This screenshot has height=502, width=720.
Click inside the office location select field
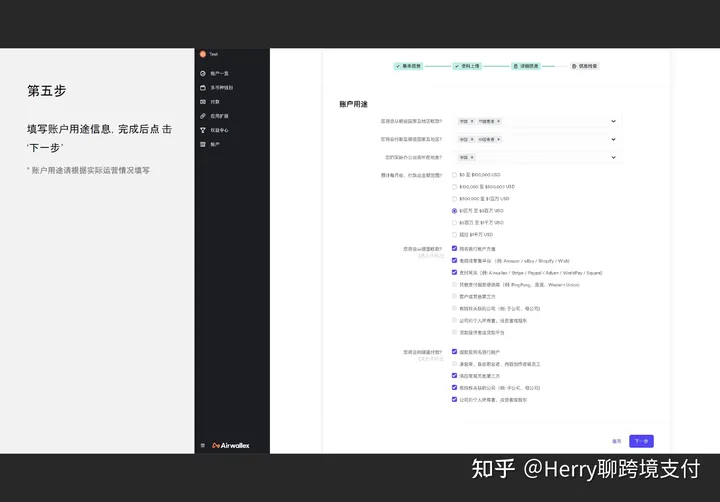coord(537,158)
